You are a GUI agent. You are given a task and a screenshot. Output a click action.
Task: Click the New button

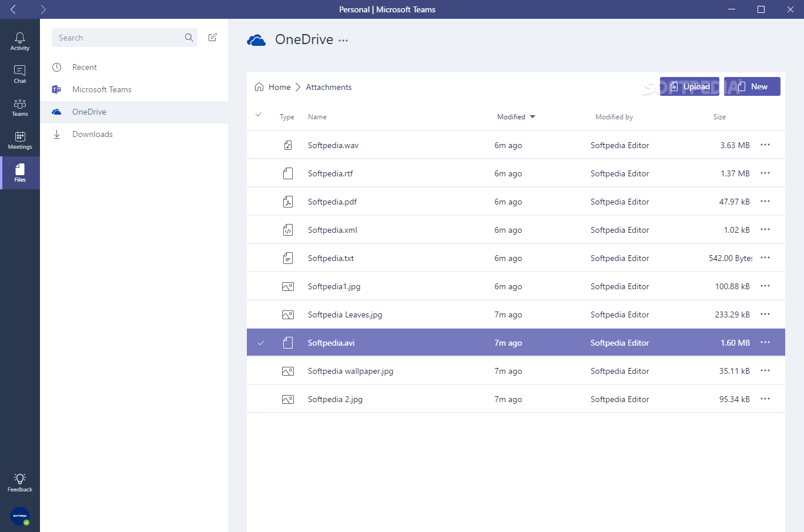pos(752,86)
